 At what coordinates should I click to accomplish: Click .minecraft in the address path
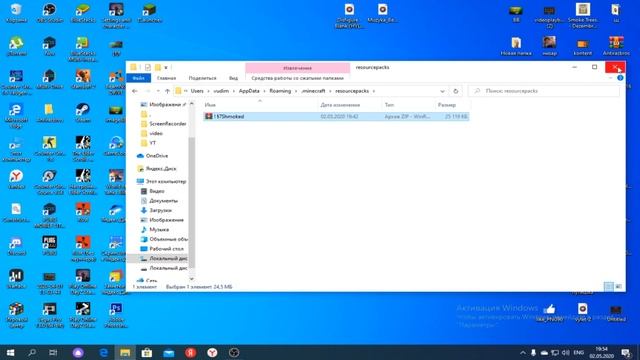[x=313, y=91]
